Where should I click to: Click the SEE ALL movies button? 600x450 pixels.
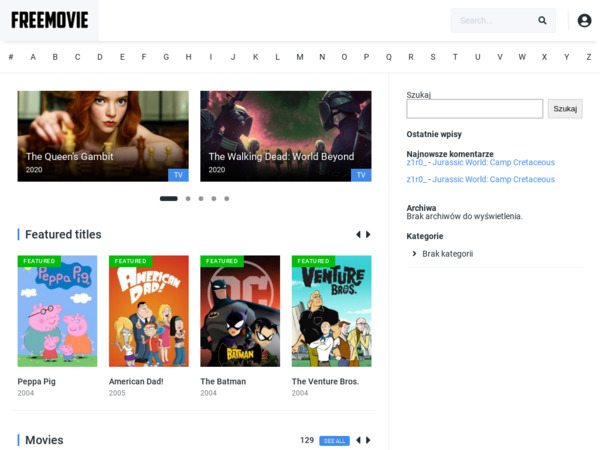334,441
